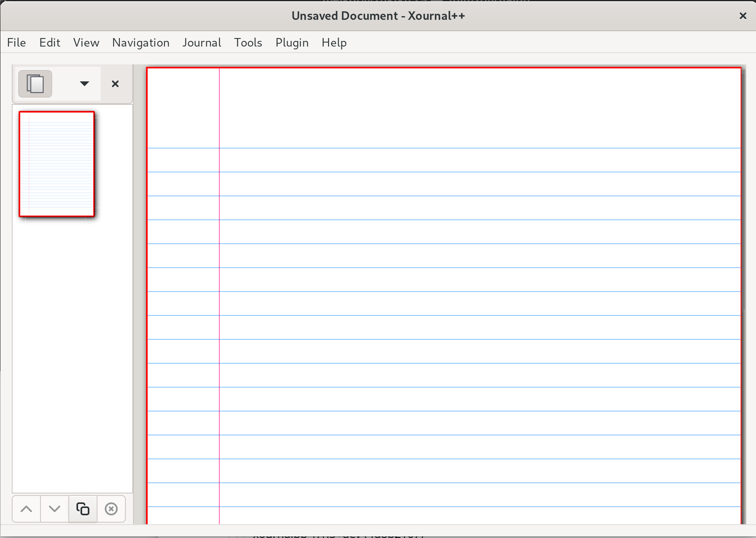Open the Tools menu
The image size is (756, 538).
coord(248,43)
